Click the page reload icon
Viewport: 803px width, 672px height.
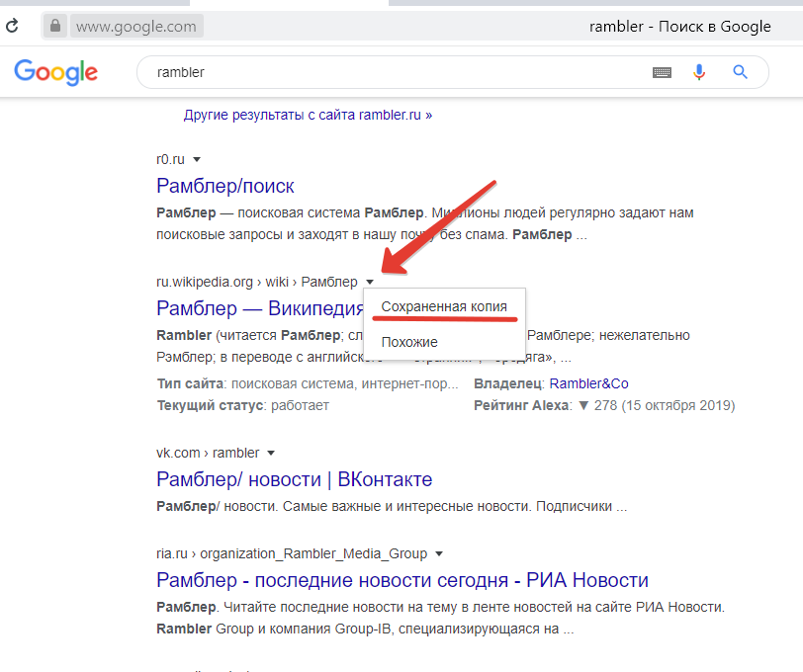13,26
